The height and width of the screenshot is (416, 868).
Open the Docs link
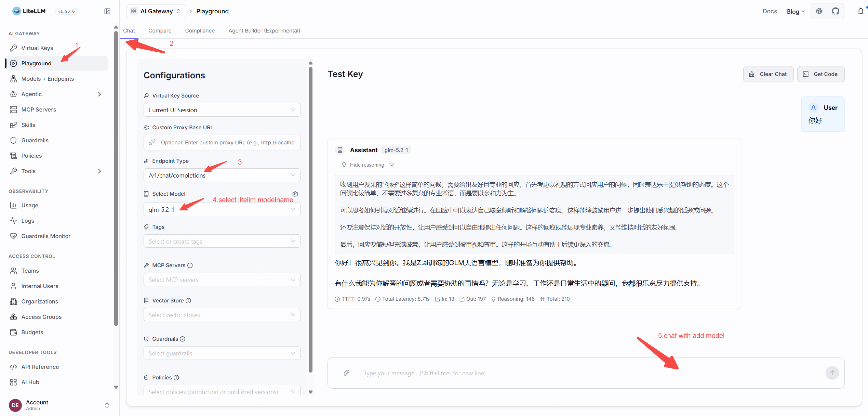770,11
